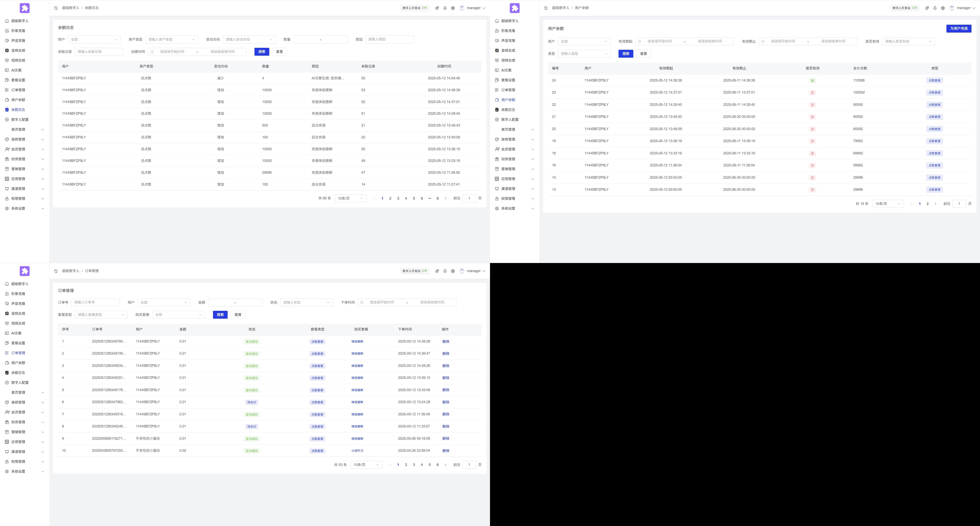980x526 pixels.
Task: Click the refresh icon in 余额日志 window header
Action: (x=56, y=8)
